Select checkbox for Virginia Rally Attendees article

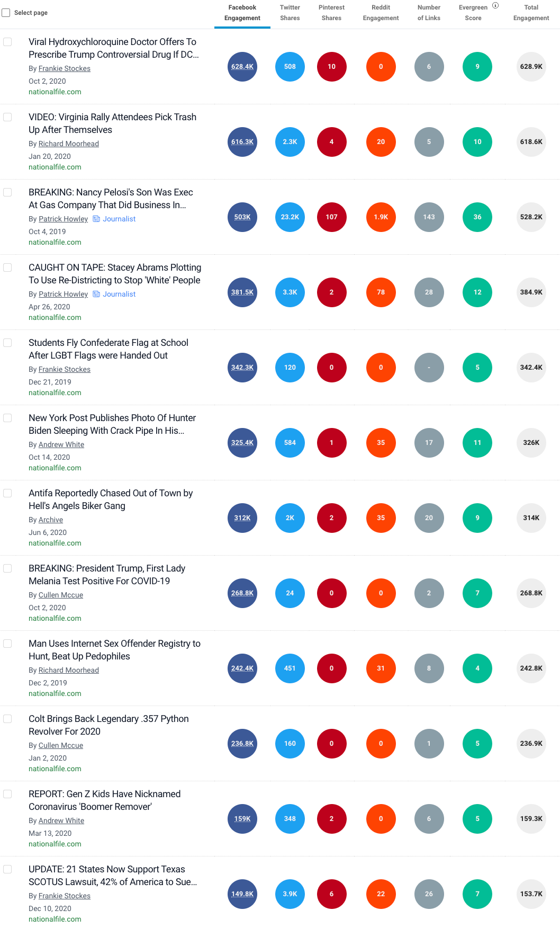pyautogui.click(x=8, y=117)
